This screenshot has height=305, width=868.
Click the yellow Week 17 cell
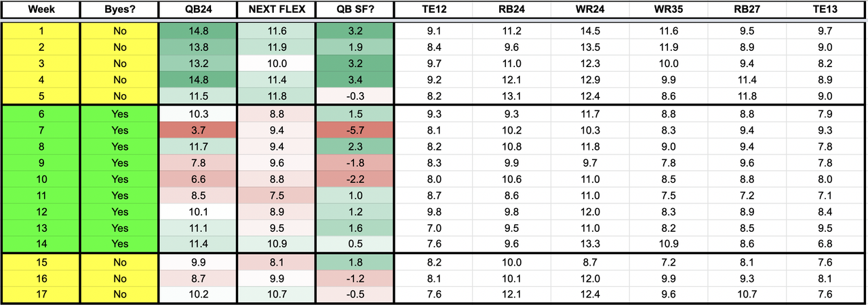[41, 294]
